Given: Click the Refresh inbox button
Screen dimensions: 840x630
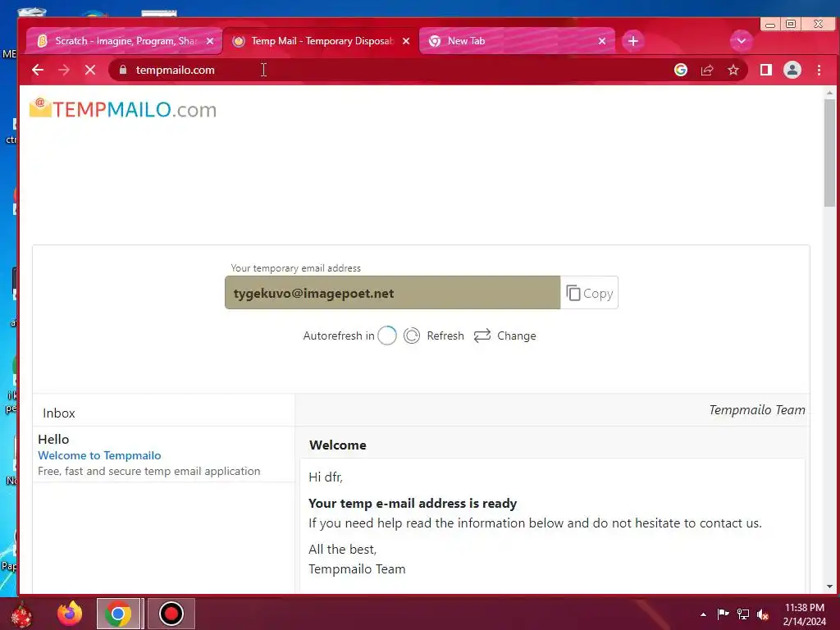Looking at the screenshot, I should (x=434, y=336).
